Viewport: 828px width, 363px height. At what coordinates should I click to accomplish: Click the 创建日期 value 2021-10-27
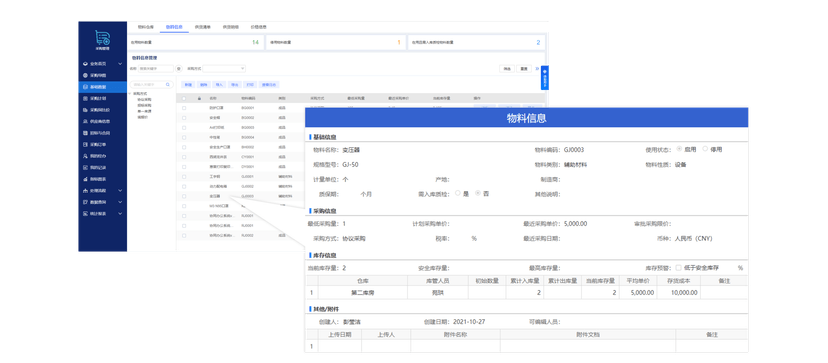(x=468, y=322)
